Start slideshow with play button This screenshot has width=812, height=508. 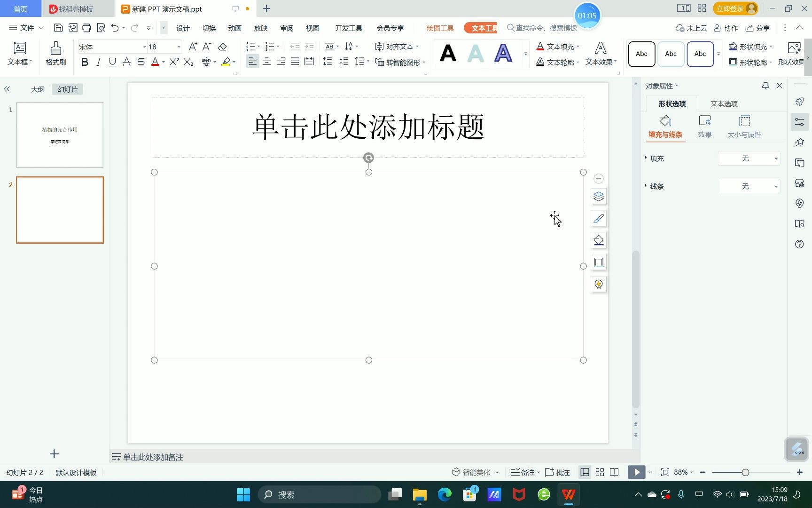pos(636,472)
